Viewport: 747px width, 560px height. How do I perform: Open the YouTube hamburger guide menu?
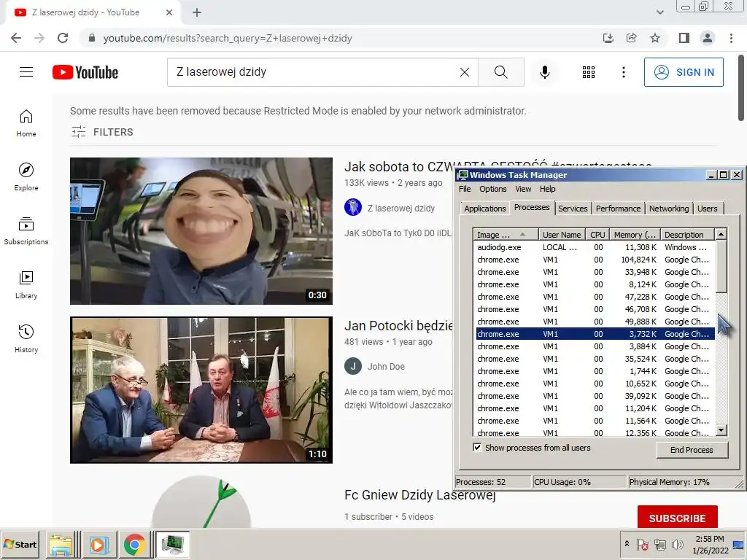tap(26, 72)
